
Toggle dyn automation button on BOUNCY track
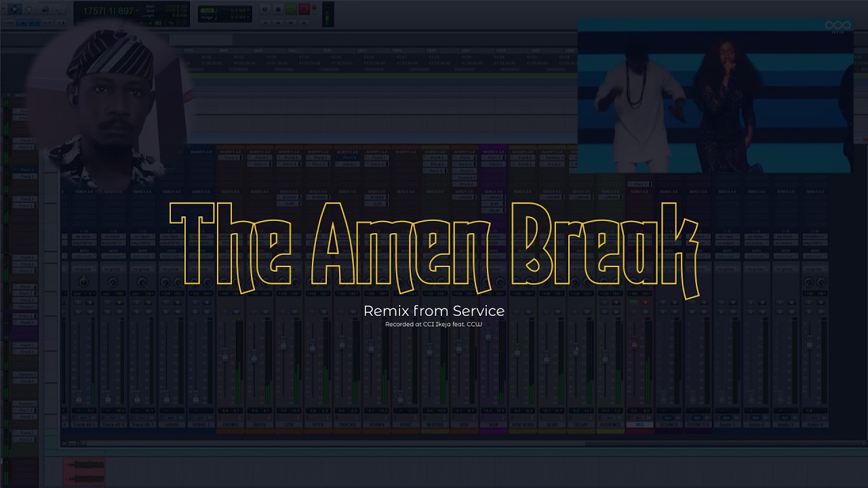coord(668,418)
